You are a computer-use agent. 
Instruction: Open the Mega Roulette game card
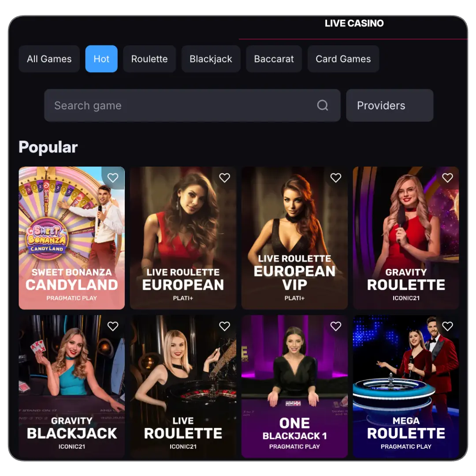pyautogui.click(x=406, y=388)
